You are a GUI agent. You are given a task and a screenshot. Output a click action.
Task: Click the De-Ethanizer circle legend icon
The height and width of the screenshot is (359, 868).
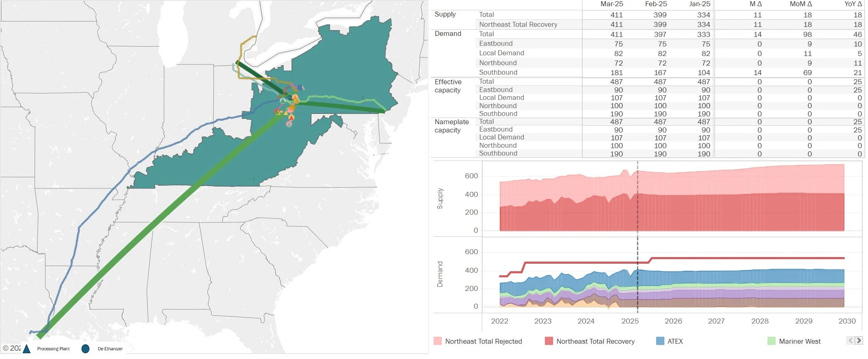tap(85, 349)
